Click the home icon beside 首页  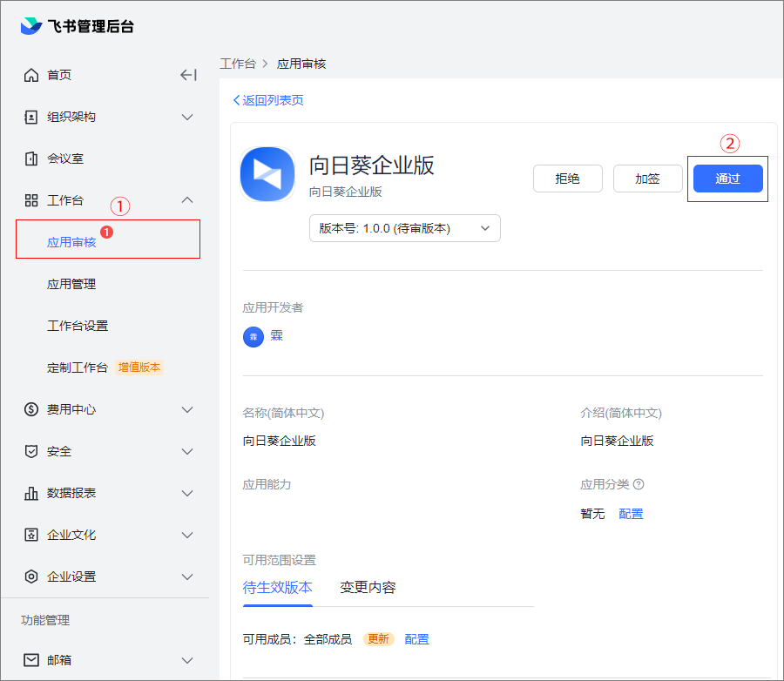point(31,75)
